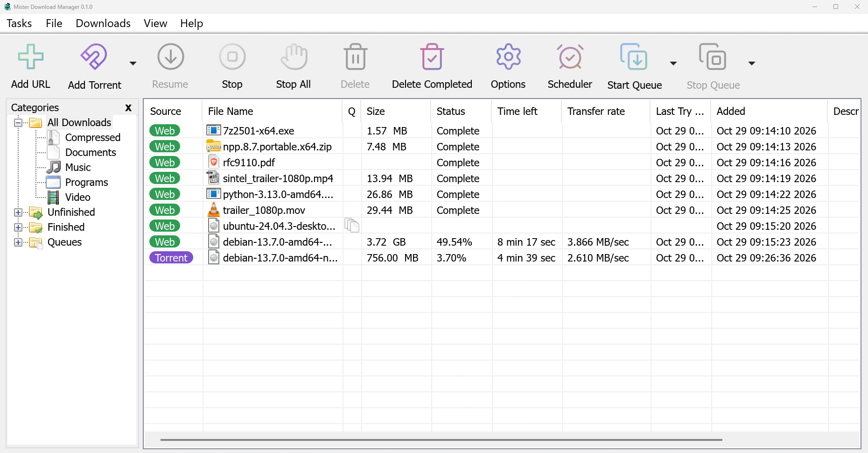Open the Tasks menu

pyautogui.click(x=19, y=23)
